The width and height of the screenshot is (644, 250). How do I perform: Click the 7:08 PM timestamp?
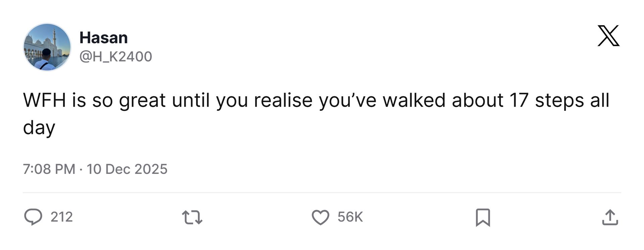pyautogui.click(x=49, y=169)
